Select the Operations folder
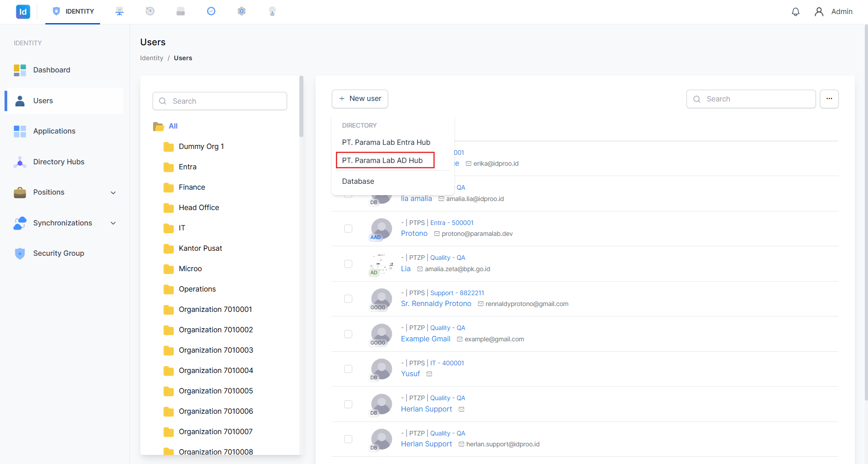868x464 pixels. (x=197, y=289)
